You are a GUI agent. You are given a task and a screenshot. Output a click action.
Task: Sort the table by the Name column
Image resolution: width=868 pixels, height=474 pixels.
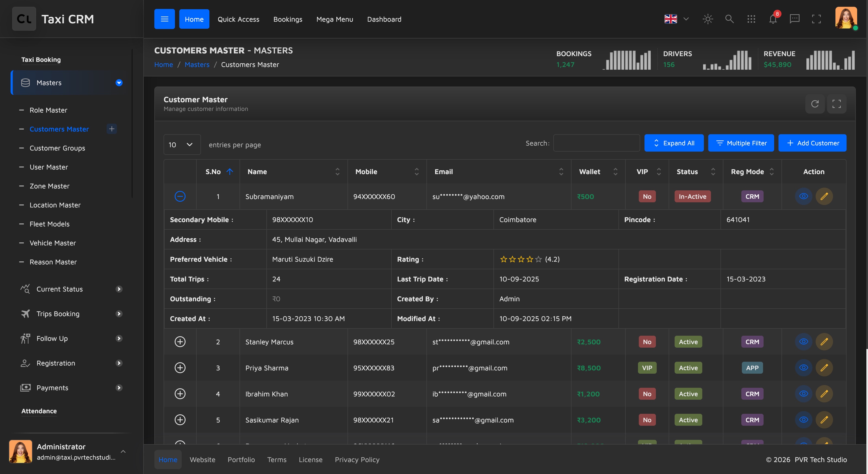coord(293,171)
